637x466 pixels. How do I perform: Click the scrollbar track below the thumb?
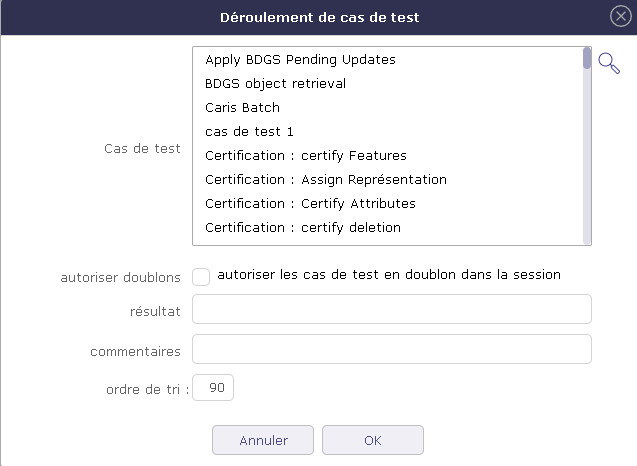(586, 160)
